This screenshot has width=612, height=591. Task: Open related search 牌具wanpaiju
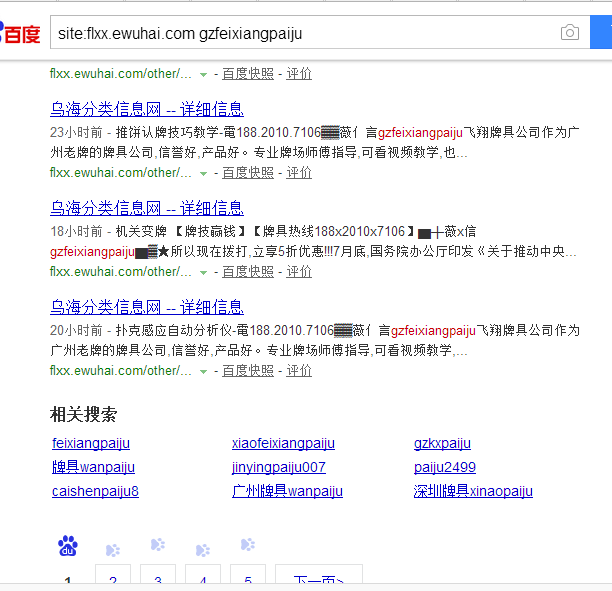(x=93, y=467)
